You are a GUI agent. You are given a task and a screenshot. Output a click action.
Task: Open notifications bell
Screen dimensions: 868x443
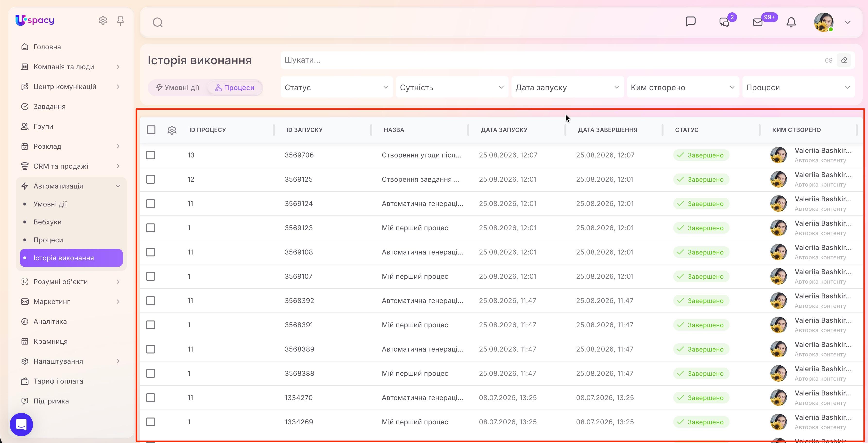click(x=791, y=22)
